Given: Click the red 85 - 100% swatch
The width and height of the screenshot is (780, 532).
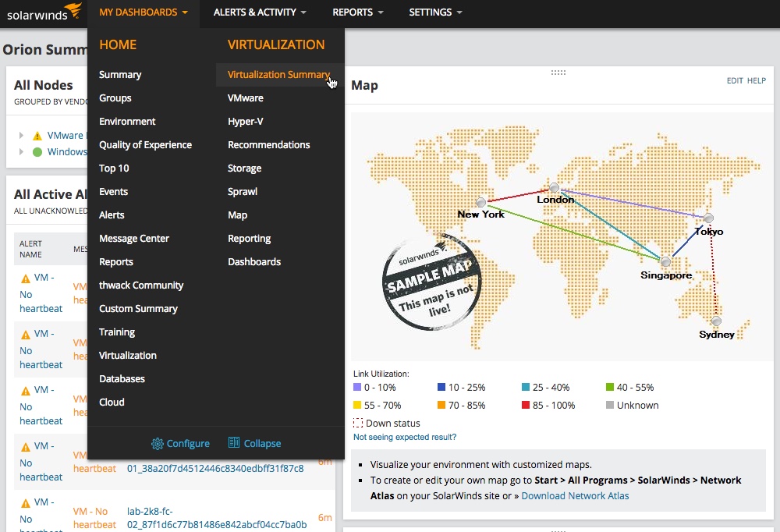Looking at the screenshot, I should 525,405.
